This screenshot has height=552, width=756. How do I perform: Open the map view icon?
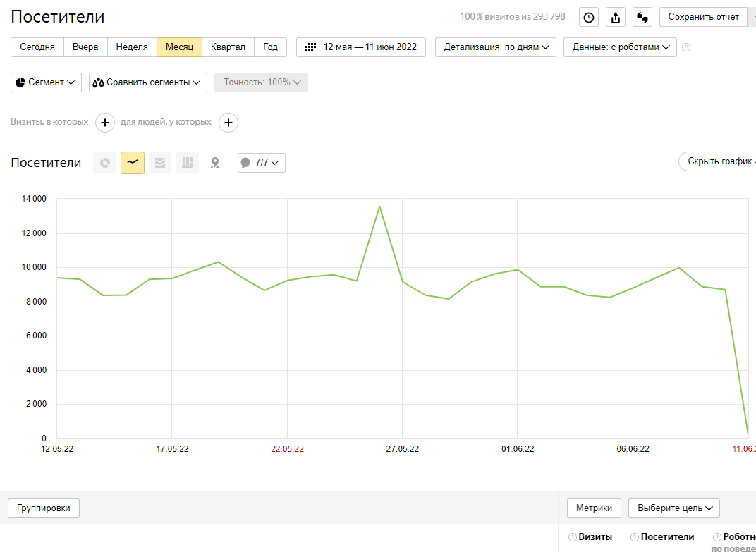pyautogui.click(x=215, y=163)
